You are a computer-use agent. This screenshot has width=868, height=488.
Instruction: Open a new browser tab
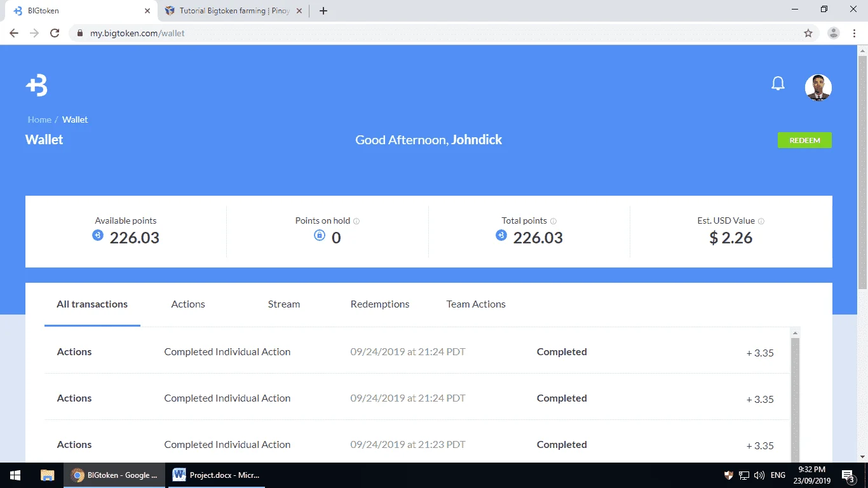pyautogui.click(x=323, y=11)
